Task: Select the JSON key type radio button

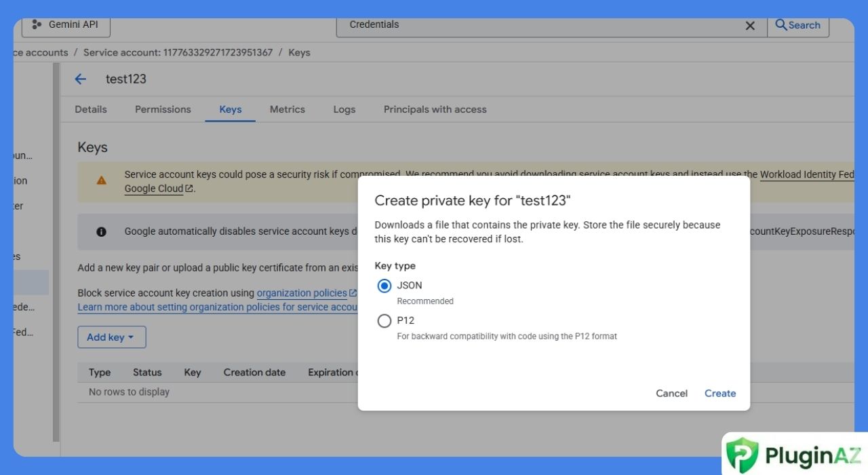Action: click(384, 286)
